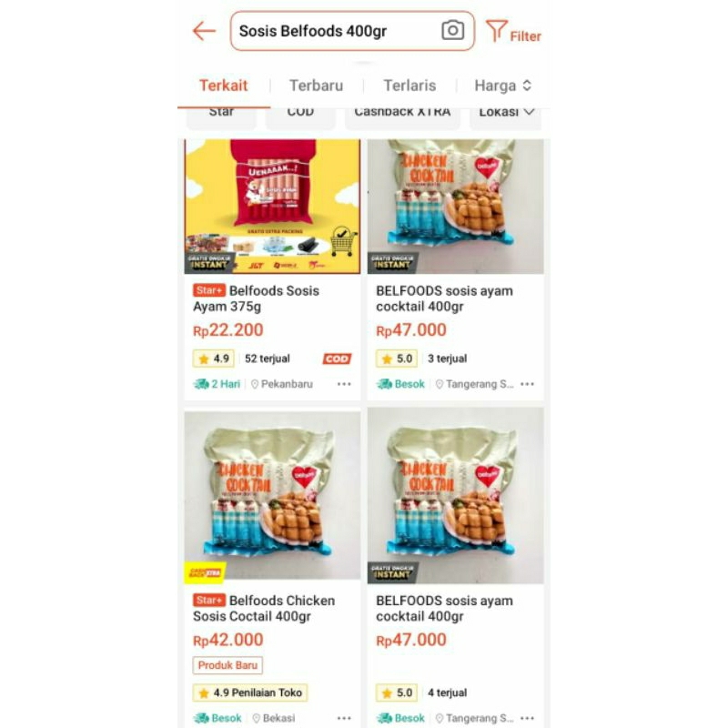Image resolution: width=728 pixels, height=728 pixels.
Task: Open Belfoods Sosis Ayam 375g title
Action: pos(257,298)
